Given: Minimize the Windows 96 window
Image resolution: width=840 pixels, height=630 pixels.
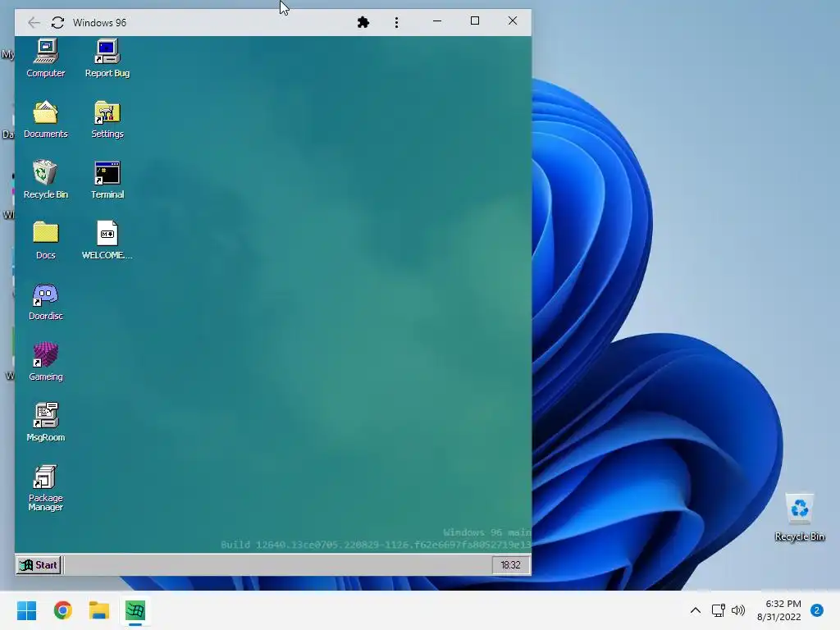Looking at the screenshot, I should (x=437, y=21).
